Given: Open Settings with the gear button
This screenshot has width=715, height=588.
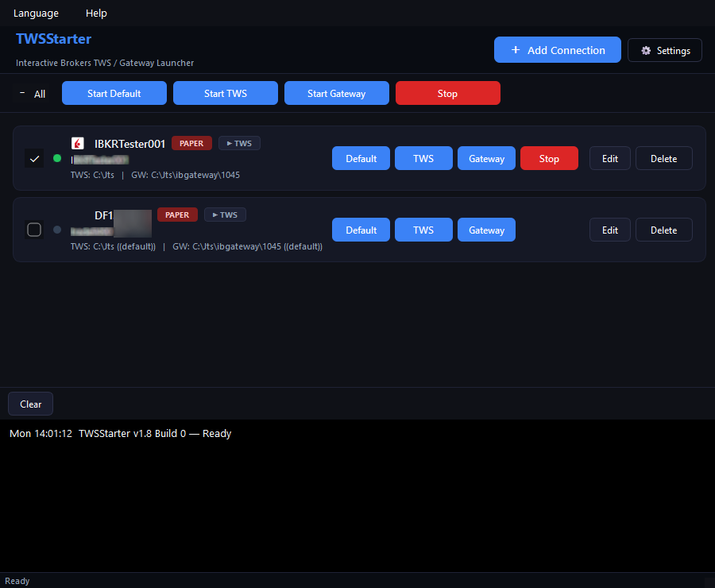Looking at the screenshot, I should pos(664,50).
